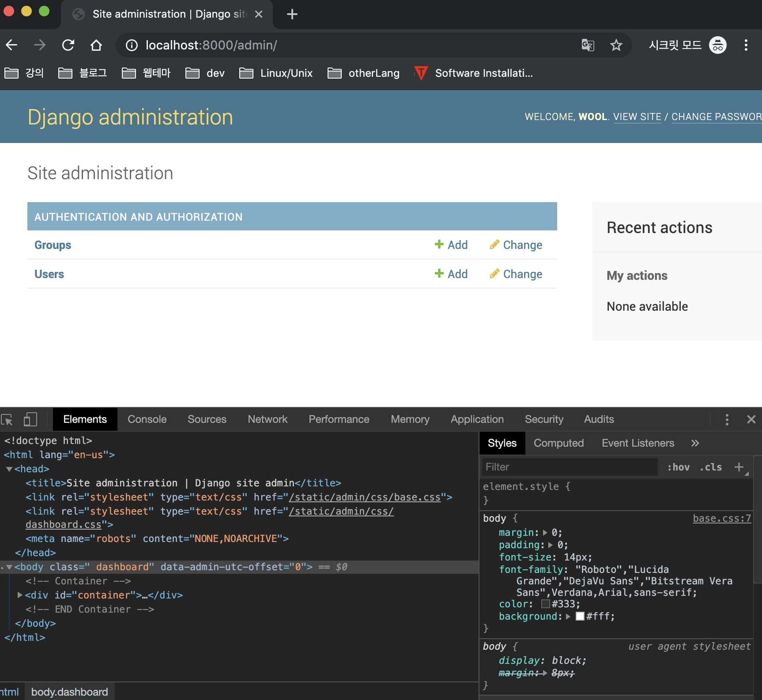The image size is (762, 700).
Task: Collapse the head element in DOM tree
Action: click(9, 469)
